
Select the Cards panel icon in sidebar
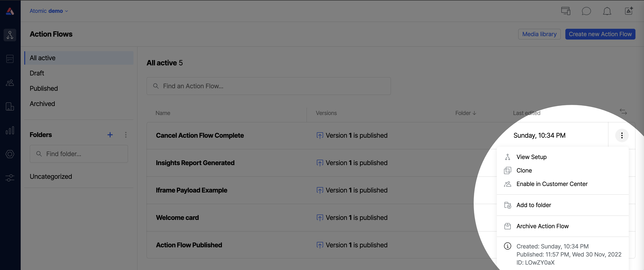point(10,59)
